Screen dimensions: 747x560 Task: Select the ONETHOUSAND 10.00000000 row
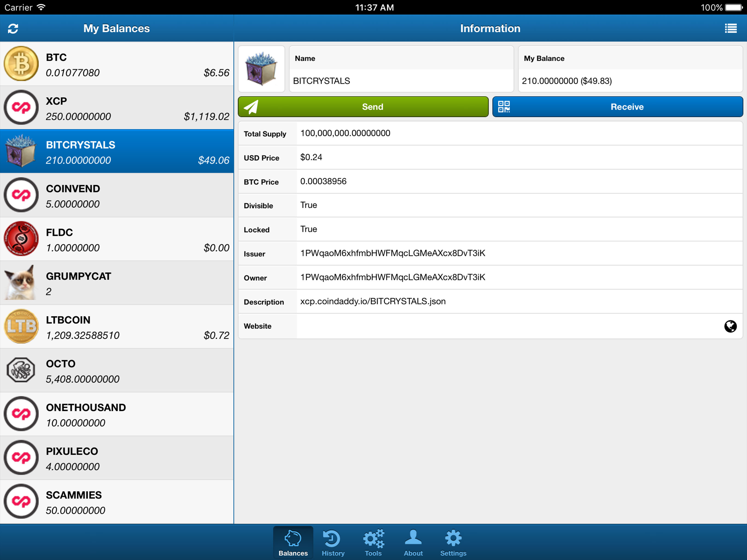[x=117, y=414]
